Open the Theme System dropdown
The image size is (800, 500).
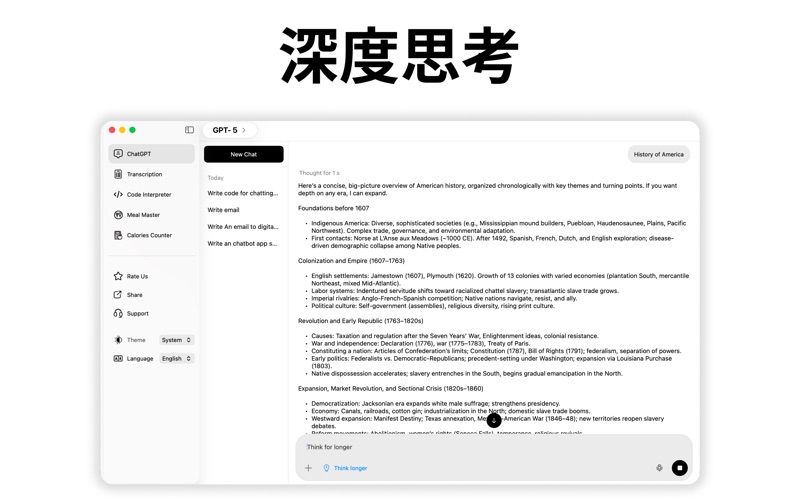tap(176, 340)
